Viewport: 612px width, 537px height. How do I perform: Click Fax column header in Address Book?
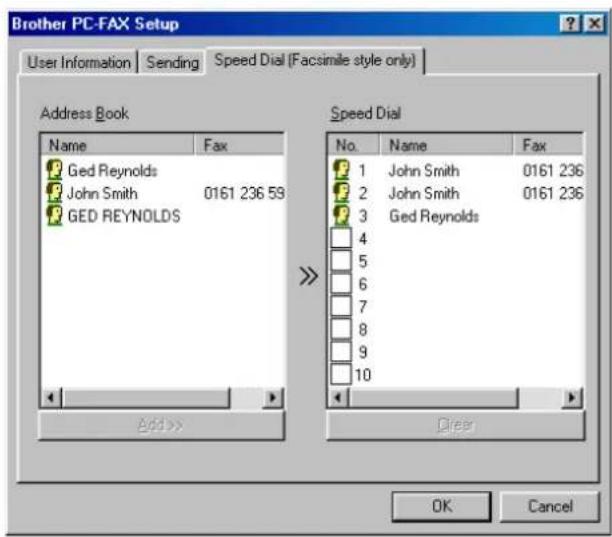point(239,145)
